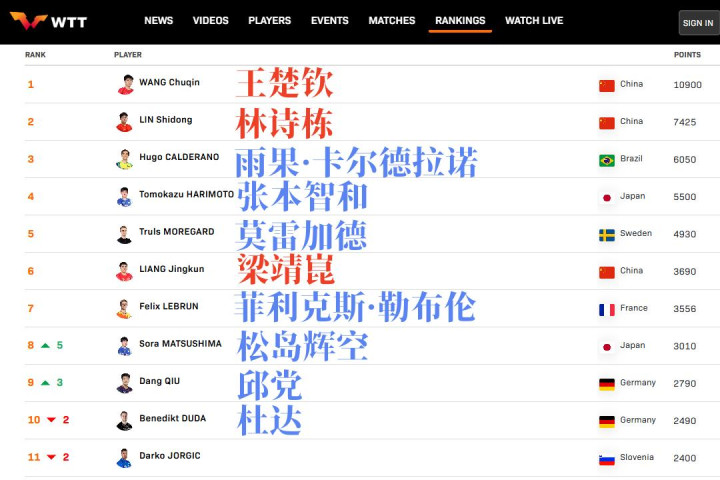
Task: Open WANG Chuqin player profile link
Action: click(x=169, y=82)
